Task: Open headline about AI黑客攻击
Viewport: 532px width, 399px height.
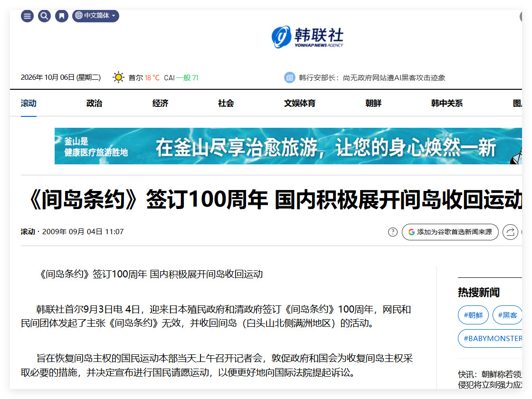Action: click(372, 78)
